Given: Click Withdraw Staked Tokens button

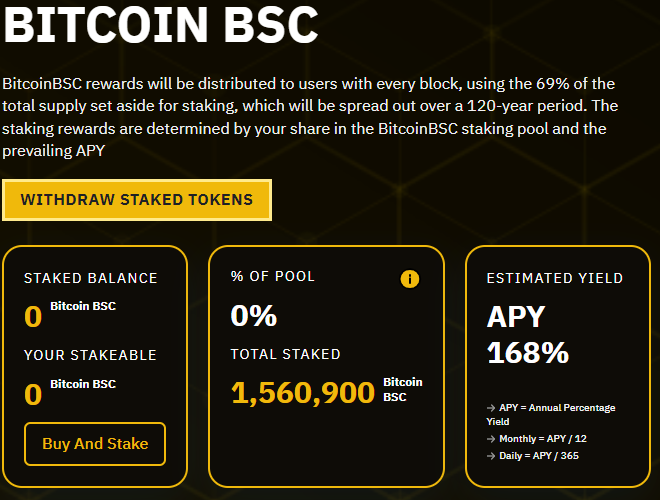Looking at the screenshot, I should pos(137,200).
